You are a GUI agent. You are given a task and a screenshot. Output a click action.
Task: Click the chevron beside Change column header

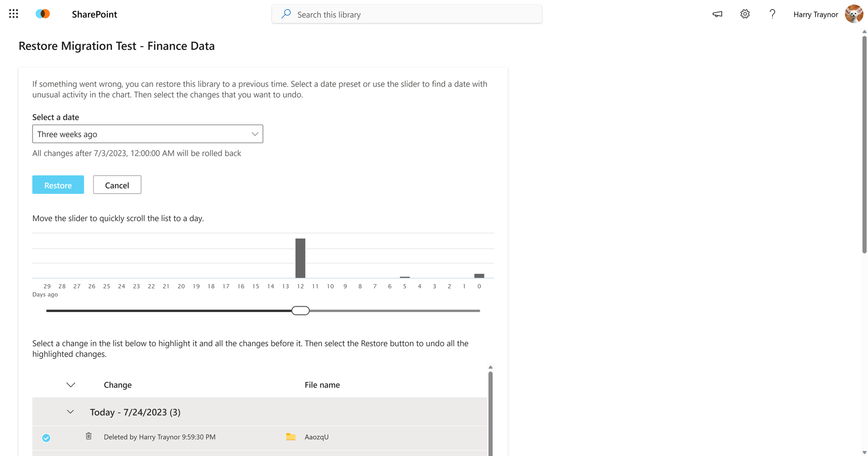[x=71, y=385]
